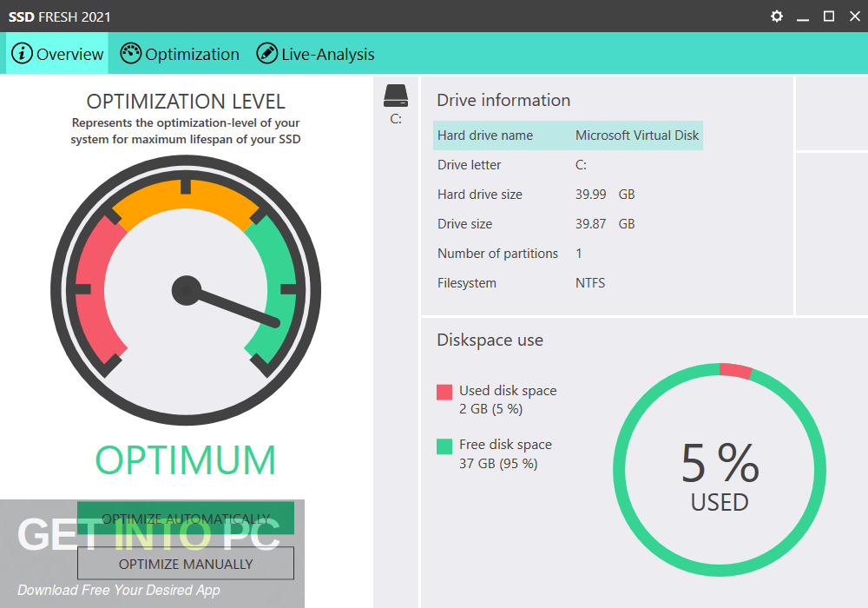Click the 'Diskspace use' heading

[490, 340]
